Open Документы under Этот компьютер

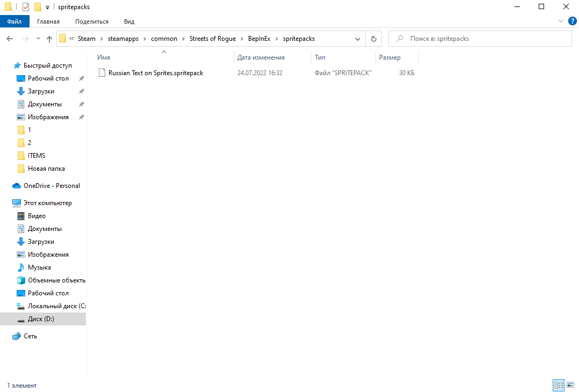point(44,229)
